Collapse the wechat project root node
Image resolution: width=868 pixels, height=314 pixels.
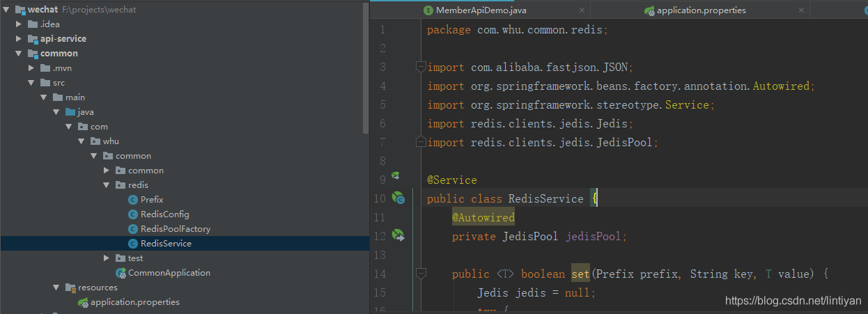(x=7, y=10)
